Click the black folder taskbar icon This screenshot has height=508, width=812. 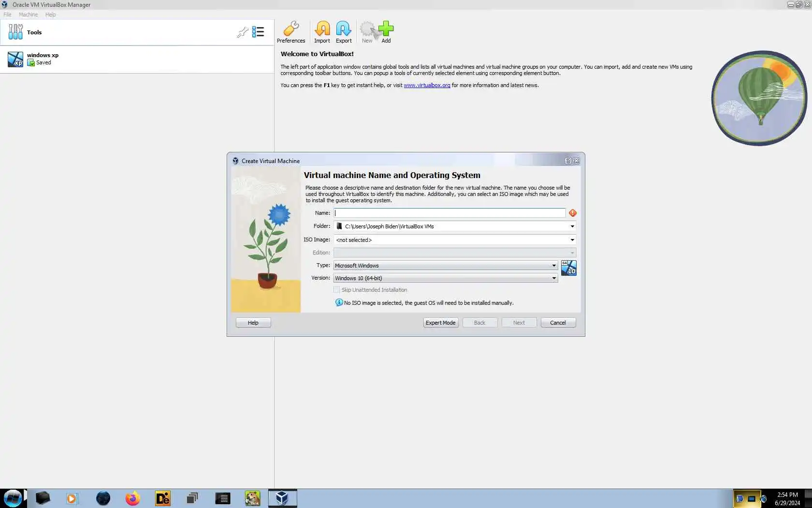click(x=43, y=498)
